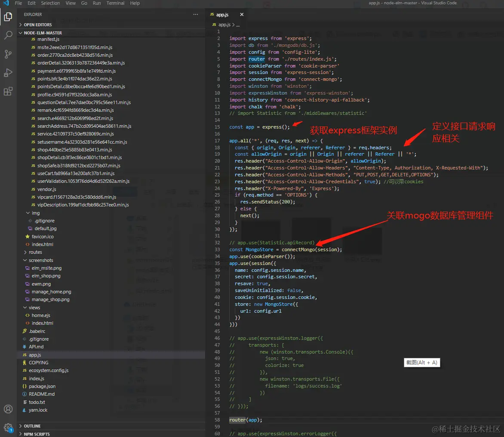Collapse the views folder
The height and width of the screenshot is (437, 504).
click(x=34, y=308)
